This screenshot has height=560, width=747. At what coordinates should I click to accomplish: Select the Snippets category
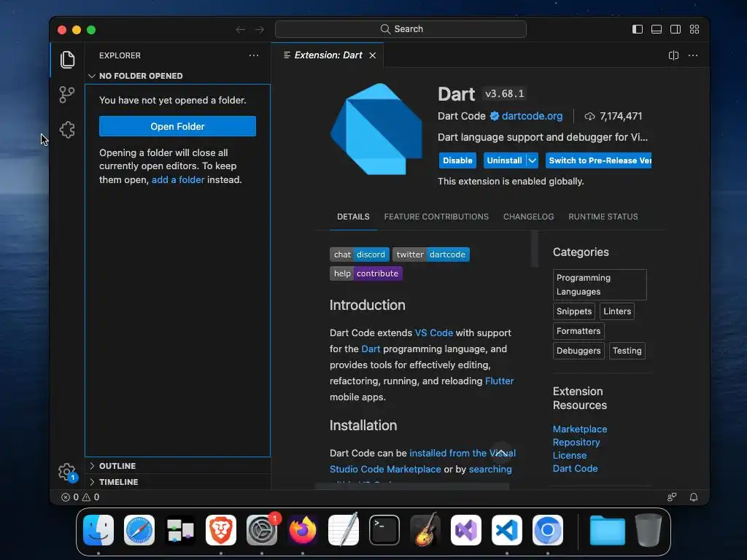point(574,311)
